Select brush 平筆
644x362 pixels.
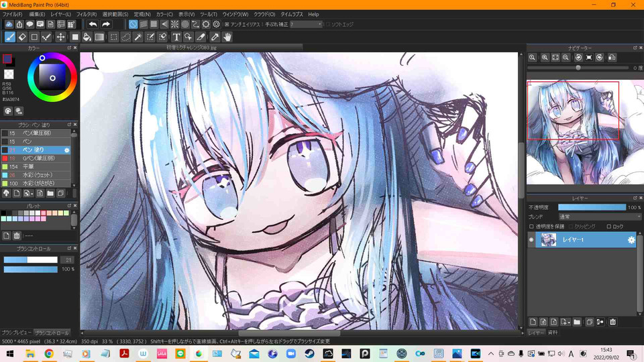point(36,167)
